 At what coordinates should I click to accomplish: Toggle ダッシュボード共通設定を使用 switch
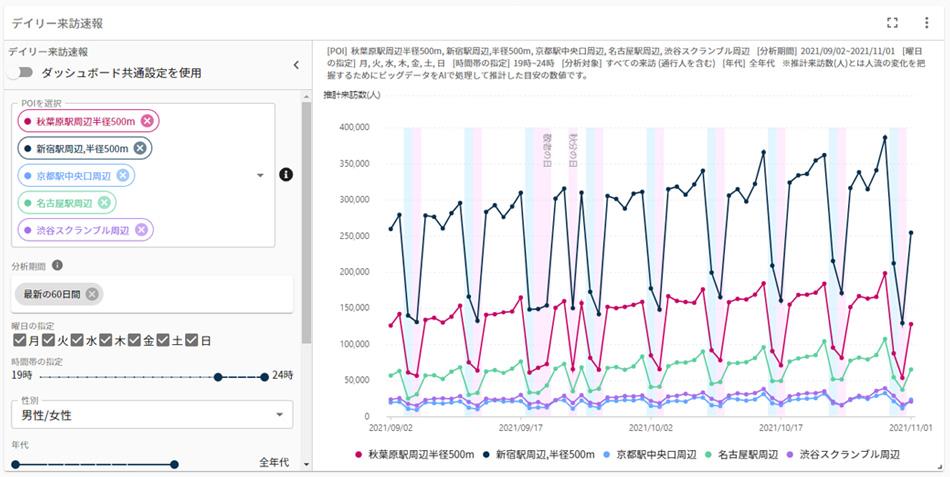click(21, 73)
